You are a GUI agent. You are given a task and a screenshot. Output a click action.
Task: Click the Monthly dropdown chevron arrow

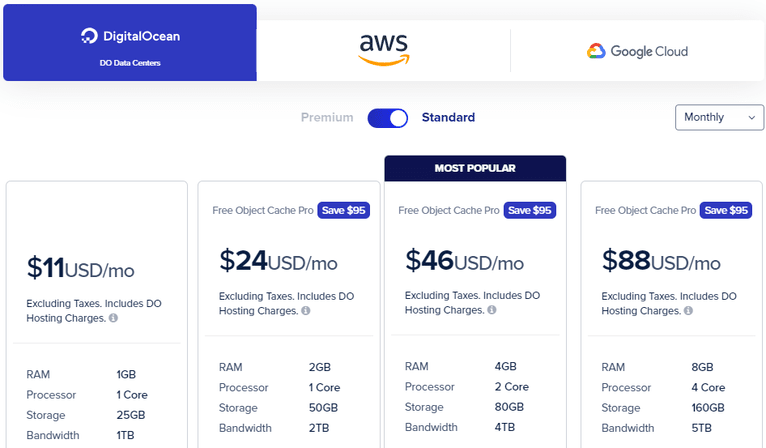751,118
